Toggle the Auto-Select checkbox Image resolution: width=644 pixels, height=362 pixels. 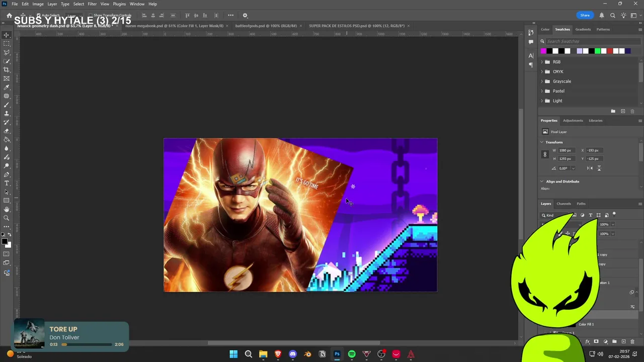[x=38, y=16]
